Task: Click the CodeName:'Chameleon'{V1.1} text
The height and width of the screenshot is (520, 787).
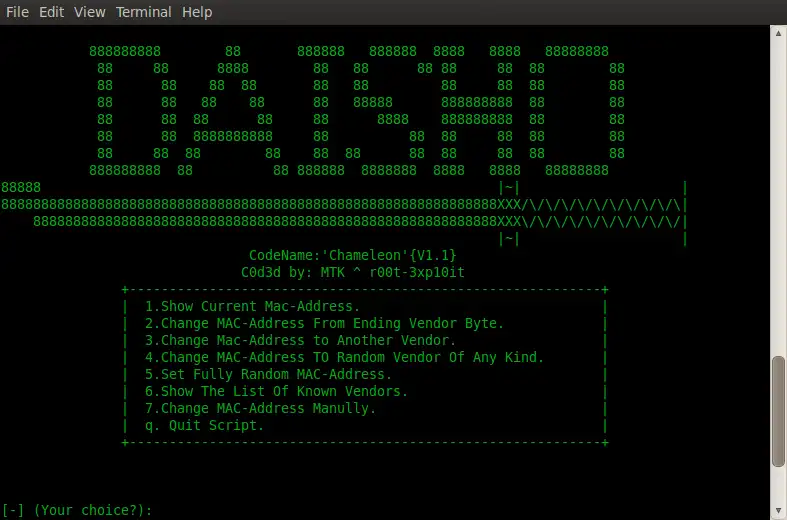Action: click(352, 255)
